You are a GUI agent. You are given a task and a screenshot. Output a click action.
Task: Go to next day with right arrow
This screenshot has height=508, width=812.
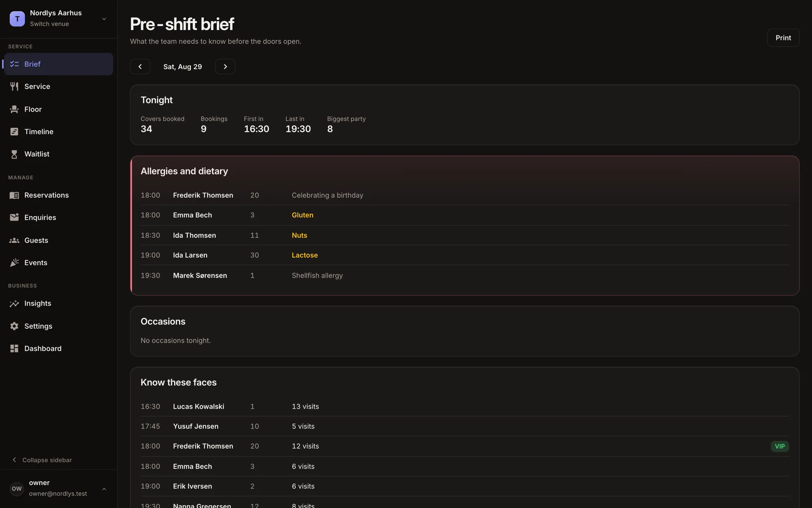click(x=225, y=67)
